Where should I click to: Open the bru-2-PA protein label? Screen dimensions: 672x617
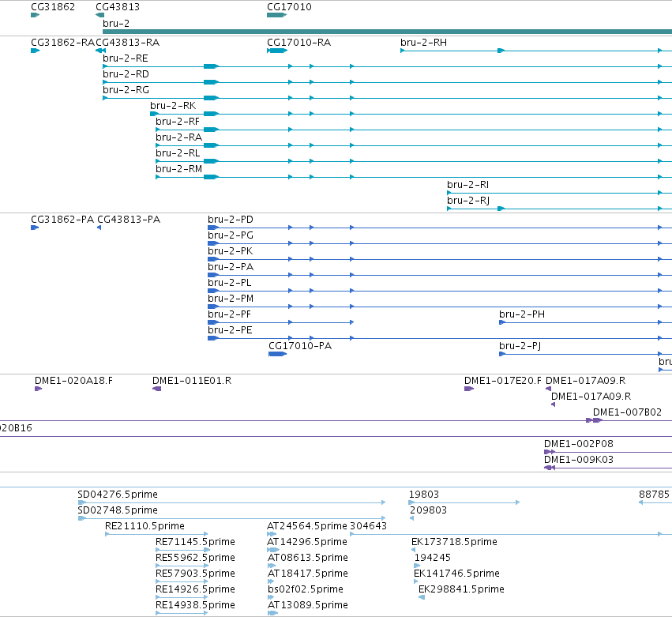[x=231, y=267]
